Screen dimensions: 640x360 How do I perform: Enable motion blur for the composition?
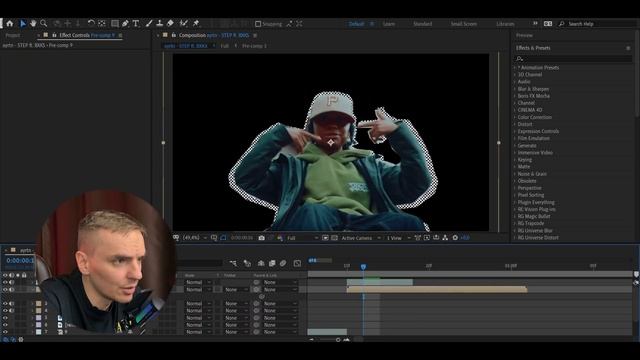click(283, 263)
